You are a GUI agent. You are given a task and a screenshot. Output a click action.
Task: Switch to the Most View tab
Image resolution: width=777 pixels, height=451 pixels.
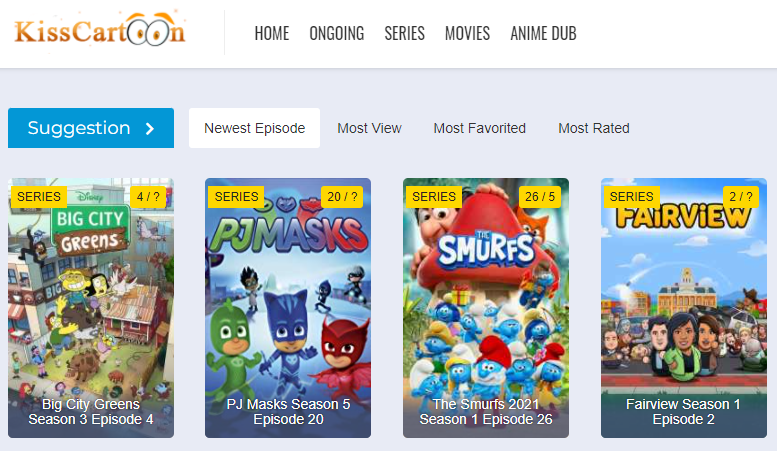point(369,128)
